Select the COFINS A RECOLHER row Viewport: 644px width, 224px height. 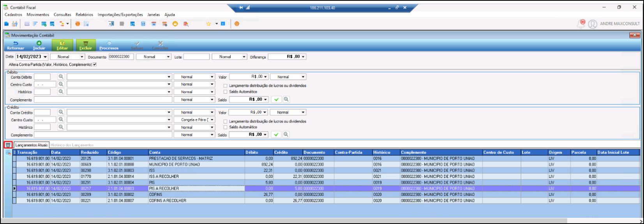(x=326, y=201)
